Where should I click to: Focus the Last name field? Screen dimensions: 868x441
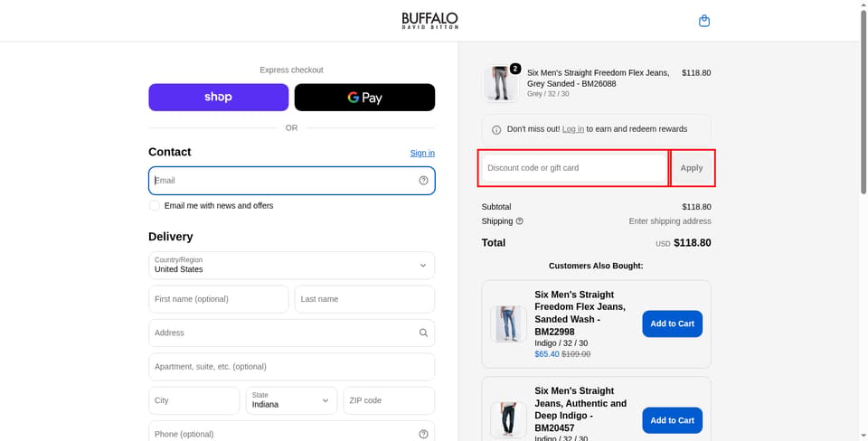click(x=364, y=299)
